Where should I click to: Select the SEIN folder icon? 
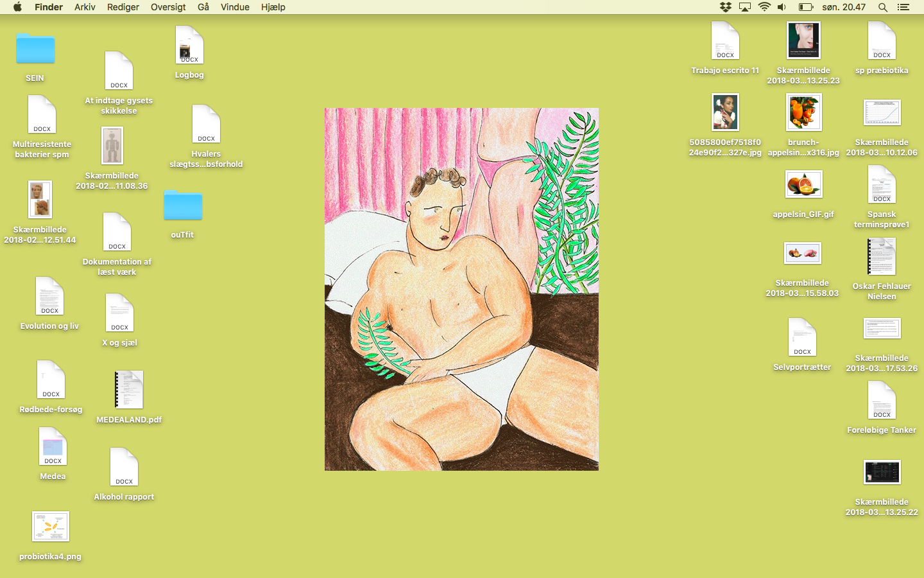[x=35, y=49]
